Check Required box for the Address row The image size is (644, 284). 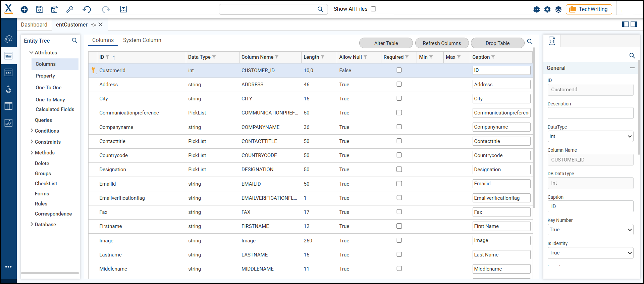point(399,84)
